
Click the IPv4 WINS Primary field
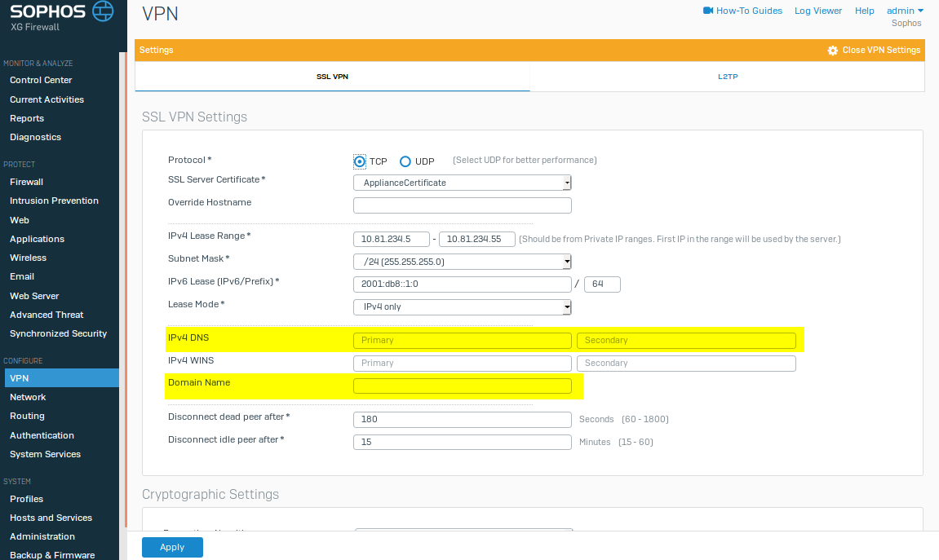coord(463,364)
